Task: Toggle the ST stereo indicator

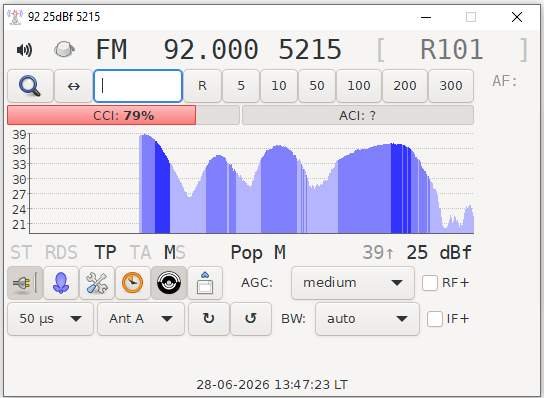Action: point(21,252)
